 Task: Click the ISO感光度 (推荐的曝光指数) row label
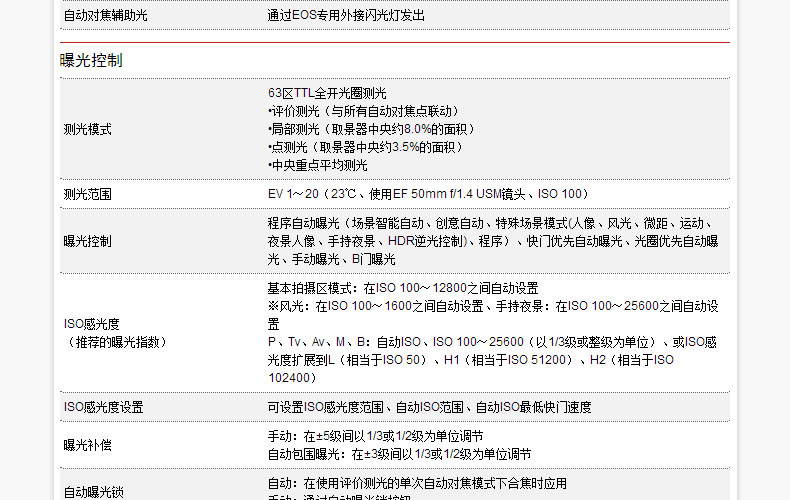[115, 333]
